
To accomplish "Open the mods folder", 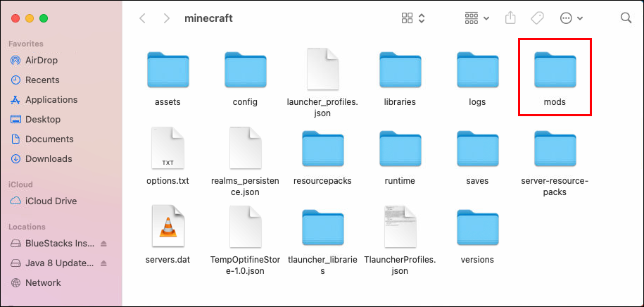I will click(555, 70).
